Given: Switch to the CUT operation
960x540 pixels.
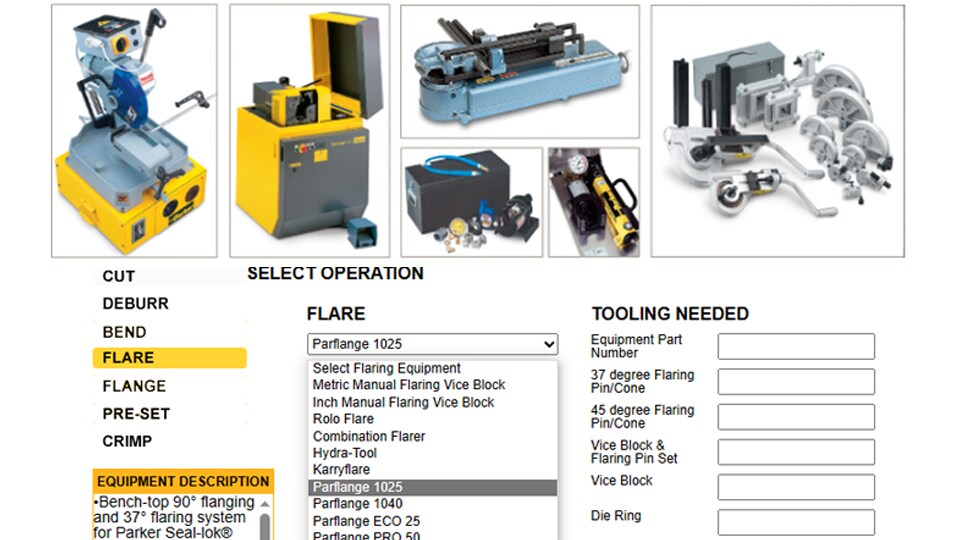Looking at the screenshot, I should [x=118, y=276].
